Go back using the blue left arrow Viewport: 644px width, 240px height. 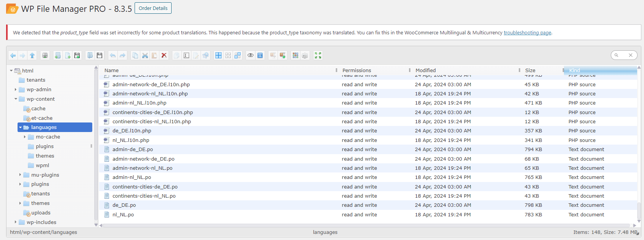(x=13, y=55)
